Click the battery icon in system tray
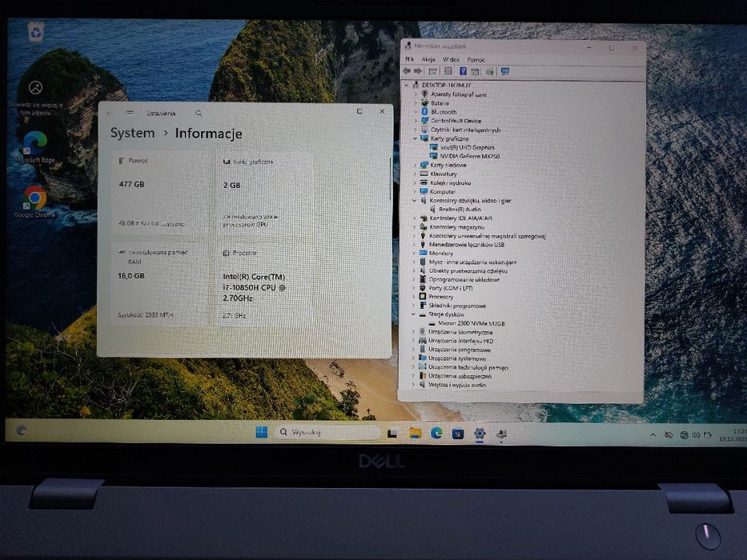 click(x=708, y=434)
